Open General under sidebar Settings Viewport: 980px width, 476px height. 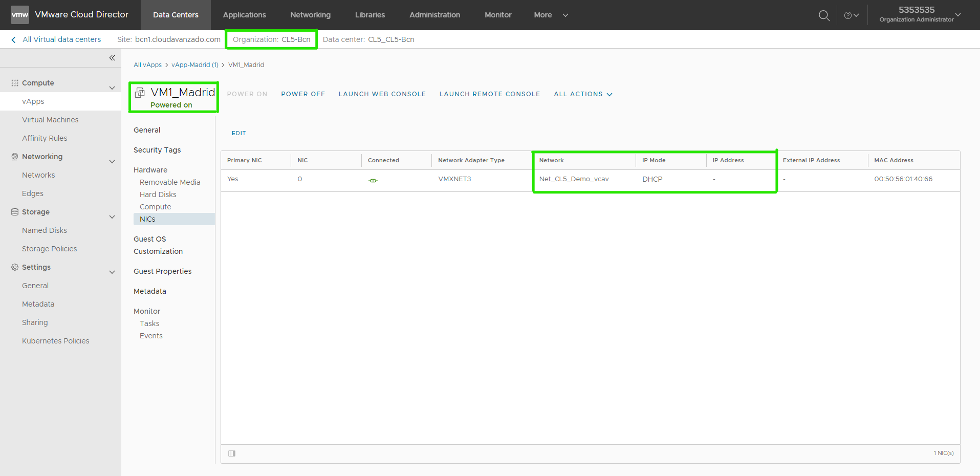click(35, 286)
